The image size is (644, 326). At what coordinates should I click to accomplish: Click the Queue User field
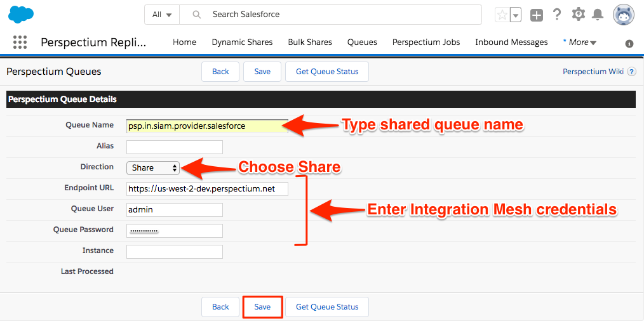pyautogui.click(x=175, y=209)
